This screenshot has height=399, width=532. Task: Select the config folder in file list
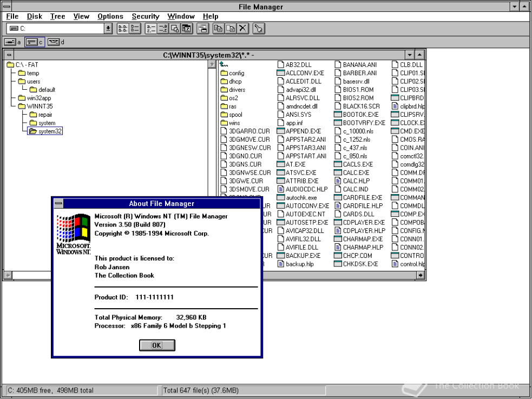point(232,73)
